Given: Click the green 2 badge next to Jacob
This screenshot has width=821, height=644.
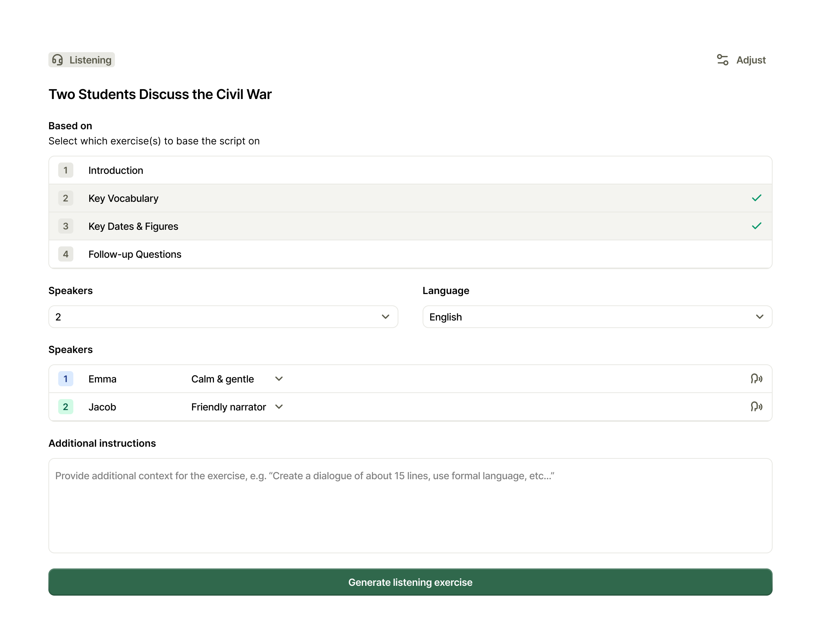Looking at the screenshot, I should (66, 407).
